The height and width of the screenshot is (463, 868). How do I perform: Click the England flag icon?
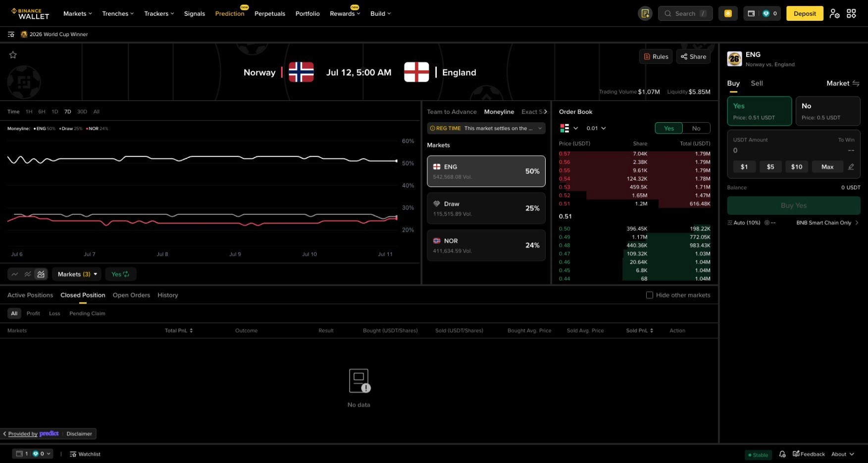pos(416,72)
